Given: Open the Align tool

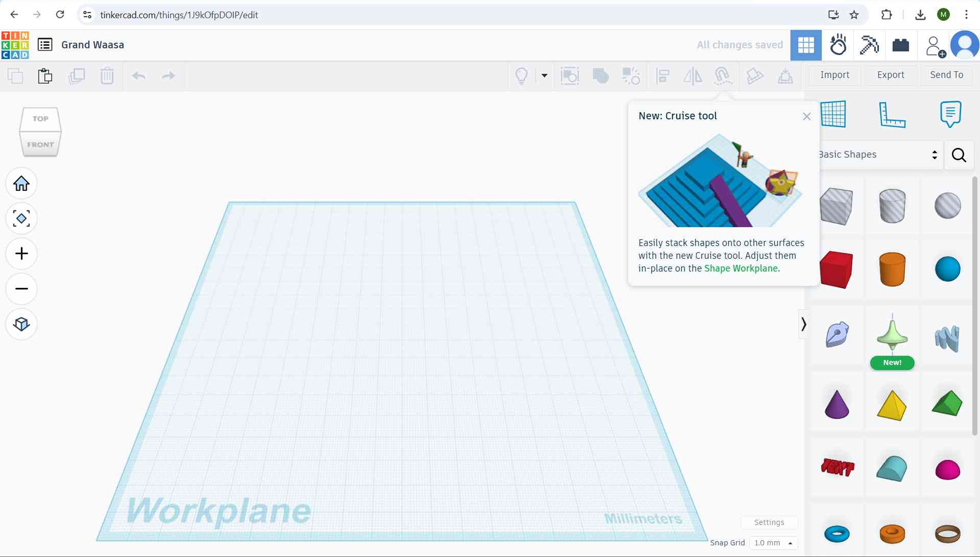Looking at the screenshot, I should (x=662, y=76).
